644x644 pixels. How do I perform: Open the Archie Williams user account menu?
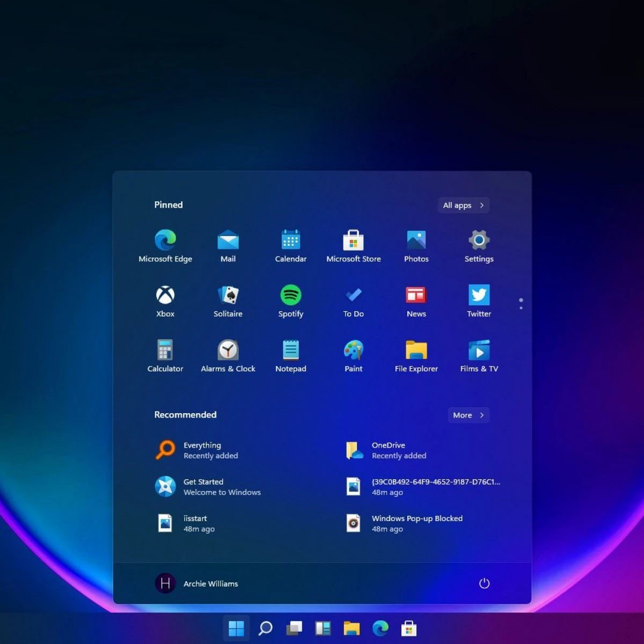pyautogui.click(x=196, y=583)
